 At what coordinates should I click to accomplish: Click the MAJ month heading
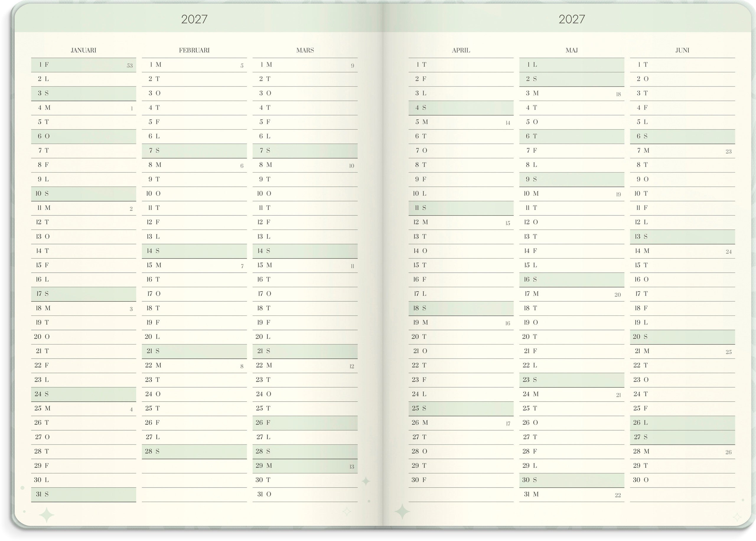572,50
